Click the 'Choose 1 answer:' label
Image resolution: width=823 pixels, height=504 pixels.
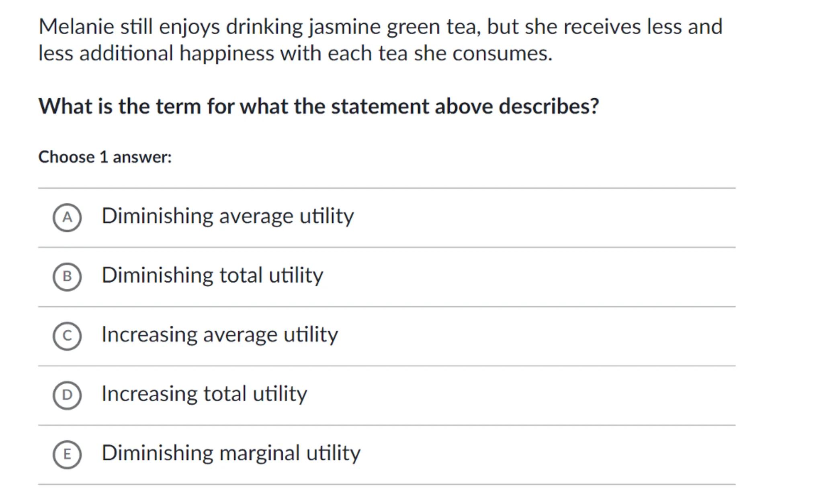[x=105, y=157]
